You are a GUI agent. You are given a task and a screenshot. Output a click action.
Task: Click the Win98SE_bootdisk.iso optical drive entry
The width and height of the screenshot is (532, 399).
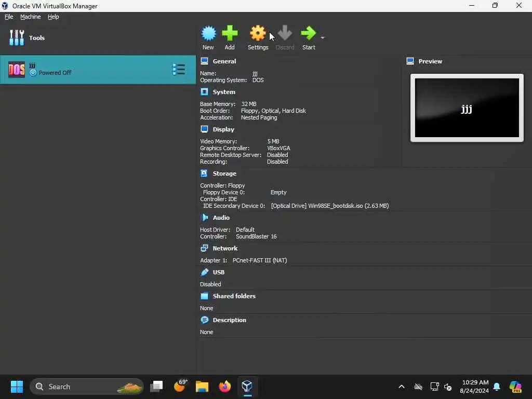(x=330, y=206)
